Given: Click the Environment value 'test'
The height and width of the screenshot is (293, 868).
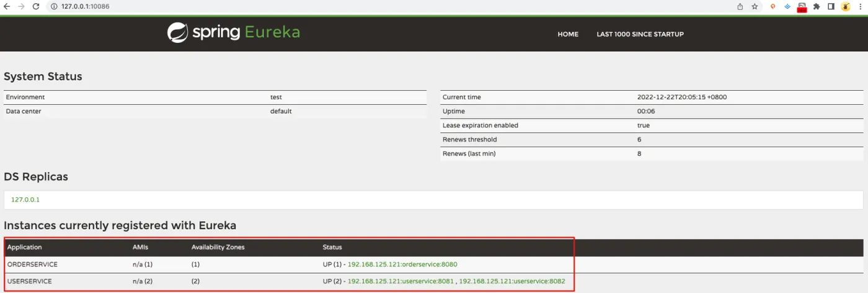Looking at the screenshot, I should coord(276,97).
